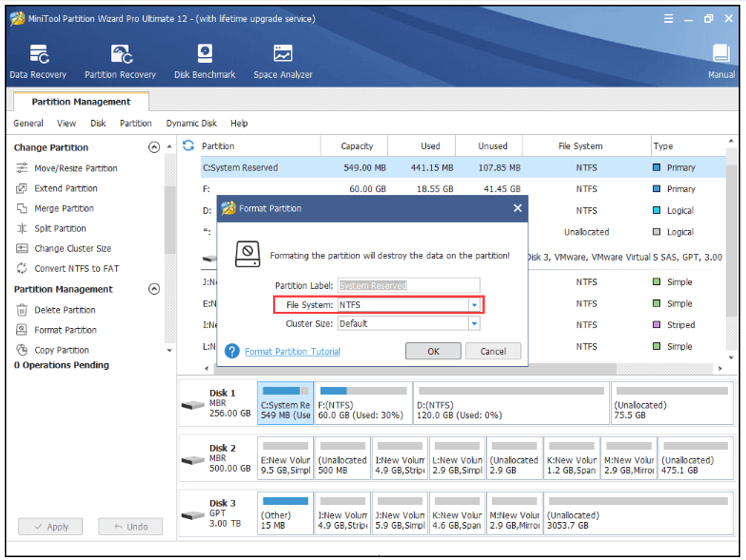Cancel the Format Partition dialog
Image resolution: width=746 pixels, height=560 pixels.
coord(493,352)
